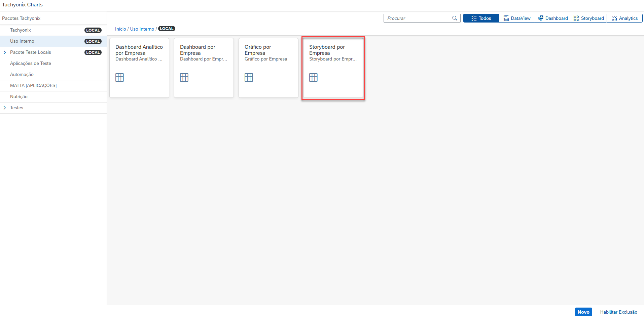The width and height of the screenshot is (644, 318).
Task: Expand the Pacote Teste Locais tree node
Action: coord(5,52)
